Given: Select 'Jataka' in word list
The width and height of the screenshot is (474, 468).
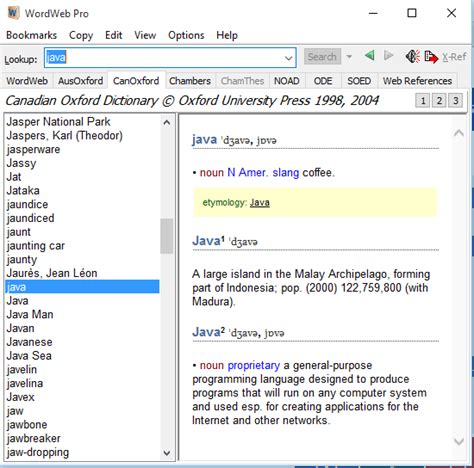Looking at the screenshot, I should coord(82,190).
